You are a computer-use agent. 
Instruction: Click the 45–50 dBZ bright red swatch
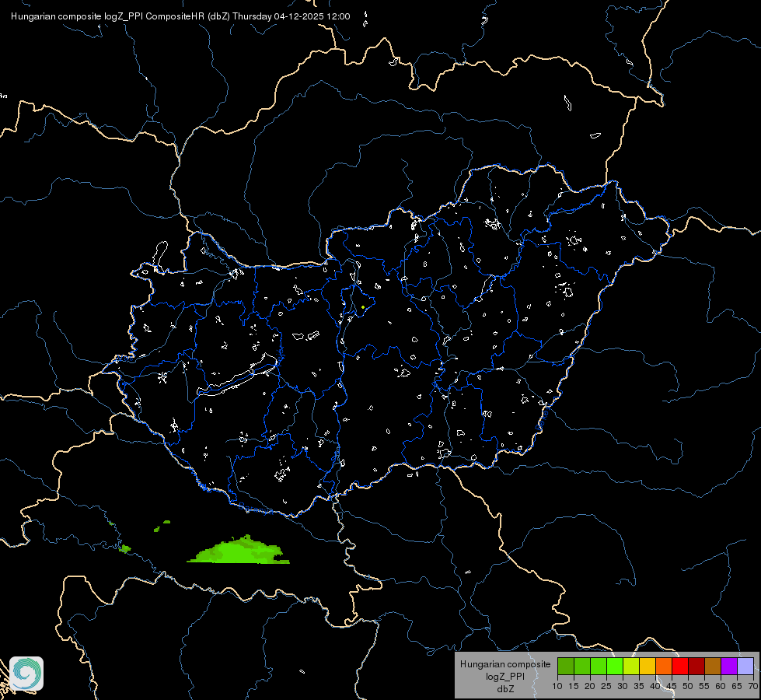[680, 666]
